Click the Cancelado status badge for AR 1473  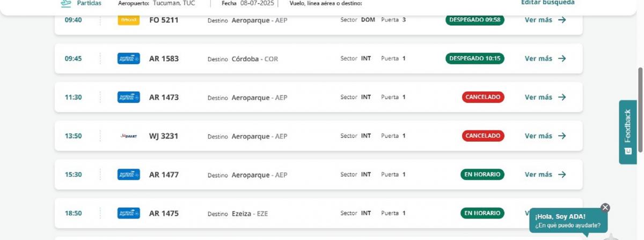coord(483,97)
